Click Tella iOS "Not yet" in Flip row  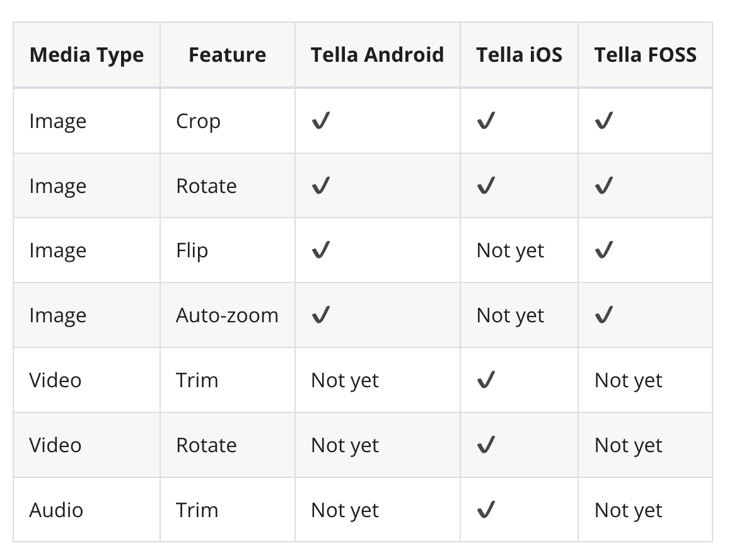click(x=510, y=250)
